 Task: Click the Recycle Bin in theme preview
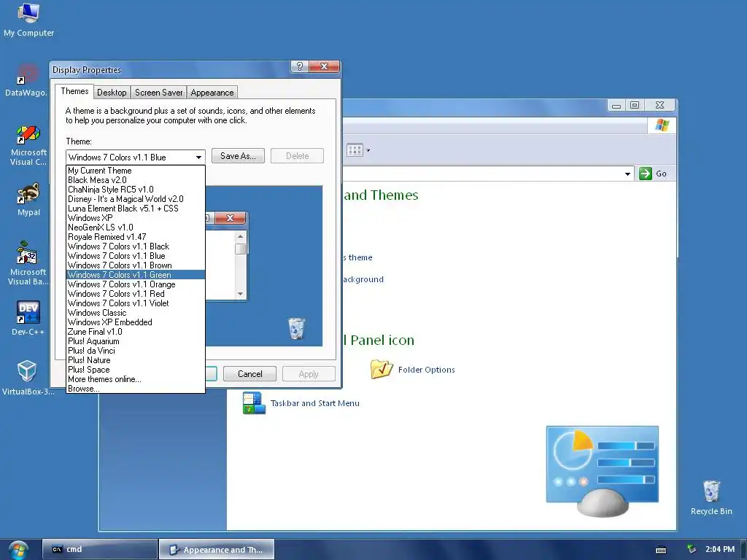tap(296, 328)
